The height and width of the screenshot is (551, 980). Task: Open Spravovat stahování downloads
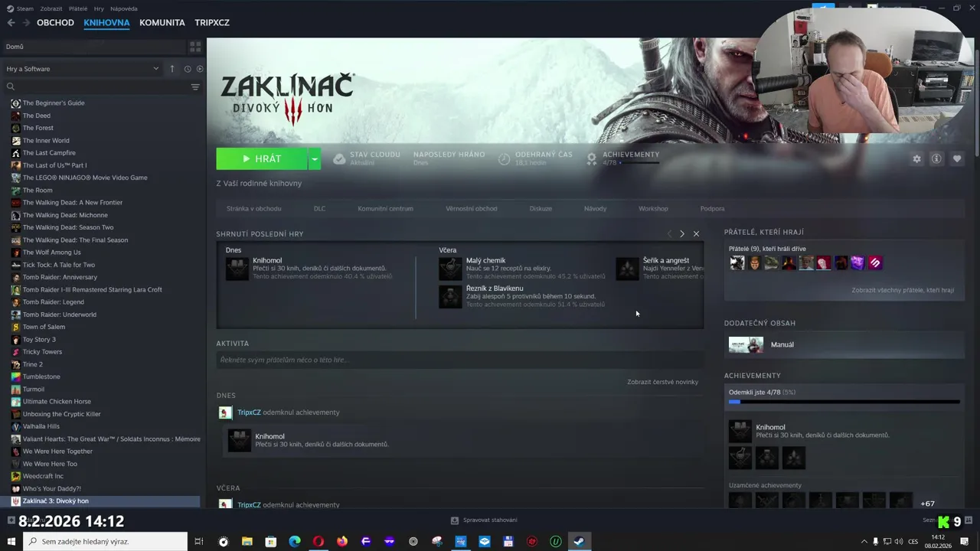coord(484,520)
